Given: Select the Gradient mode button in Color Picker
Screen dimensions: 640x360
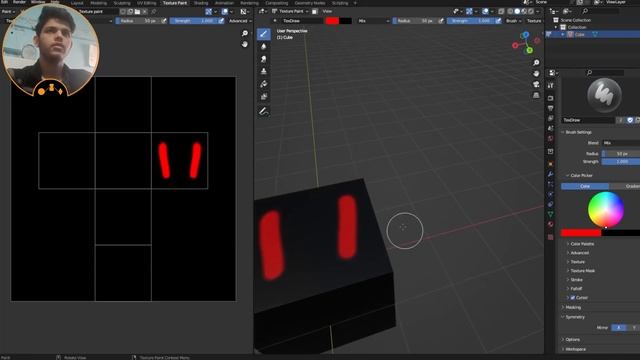Looking at the screenshot, I should 625,186.
